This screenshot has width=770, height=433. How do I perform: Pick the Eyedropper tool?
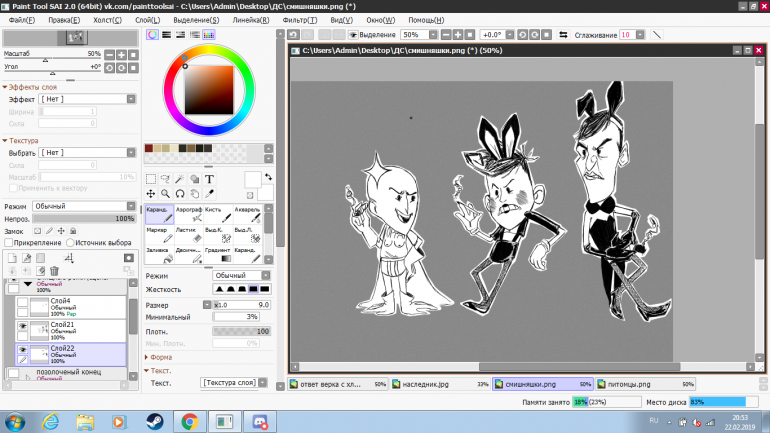click(210, 193)
